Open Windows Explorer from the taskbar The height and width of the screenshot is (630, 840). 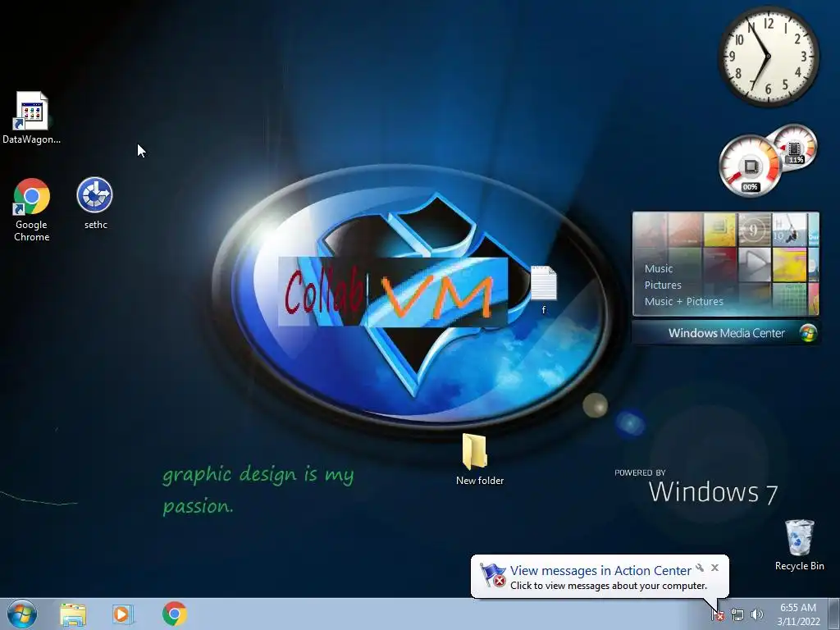click(73, 614)
